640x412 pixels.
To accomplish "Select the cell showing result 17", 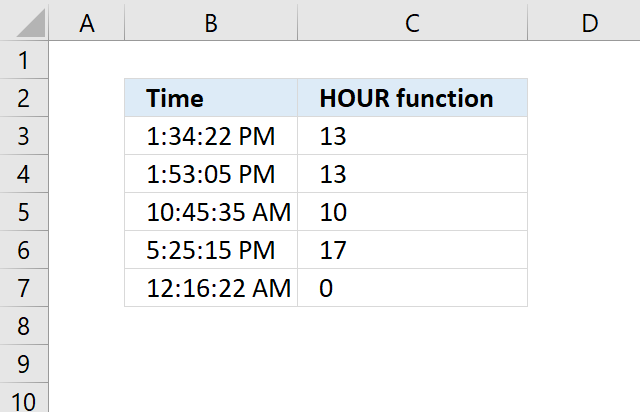I will pyautogui.click(x=413, y=249).
